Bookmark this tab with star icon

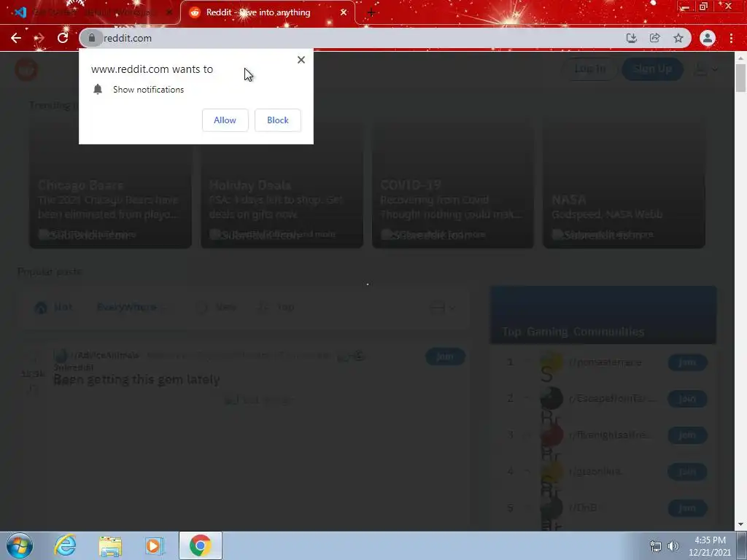point(678,38)
